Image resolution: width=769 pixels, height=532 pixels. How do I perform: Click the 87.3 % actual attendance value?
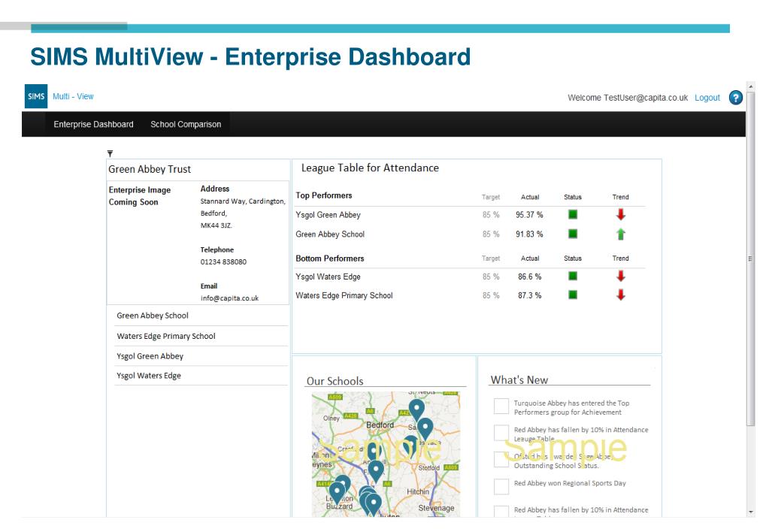(530, 295)
